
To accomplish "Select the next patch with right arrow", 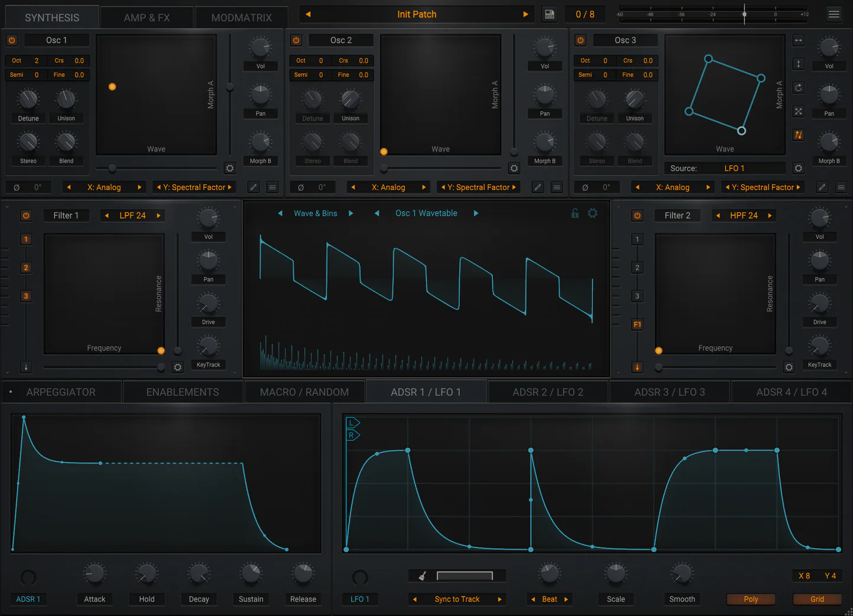I will pos(525,14).
